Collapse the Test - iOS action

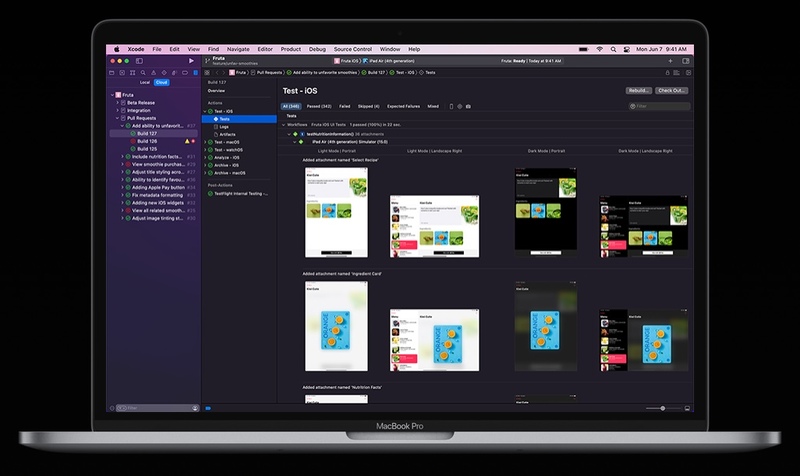pyautogui.click(x=205, y=111)
